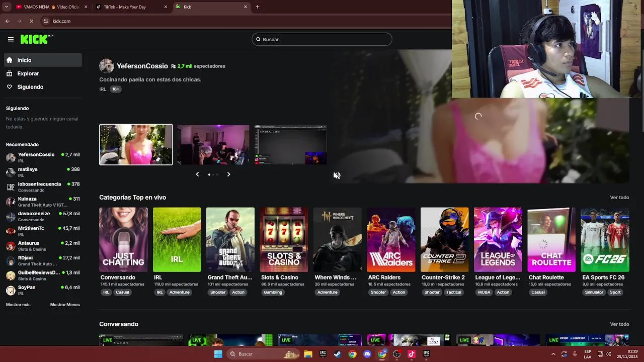The image size is (644, 362).
Task: Collapse list with Mostrar Menos
Action: click(x=65, y=305)
